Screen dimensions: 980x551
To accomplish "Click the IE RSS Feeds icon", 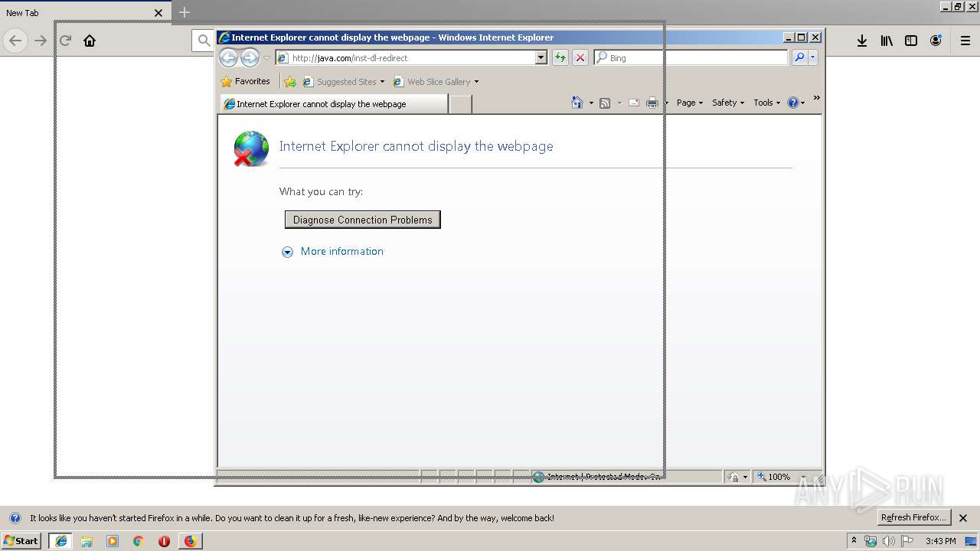I will [605, 103].
